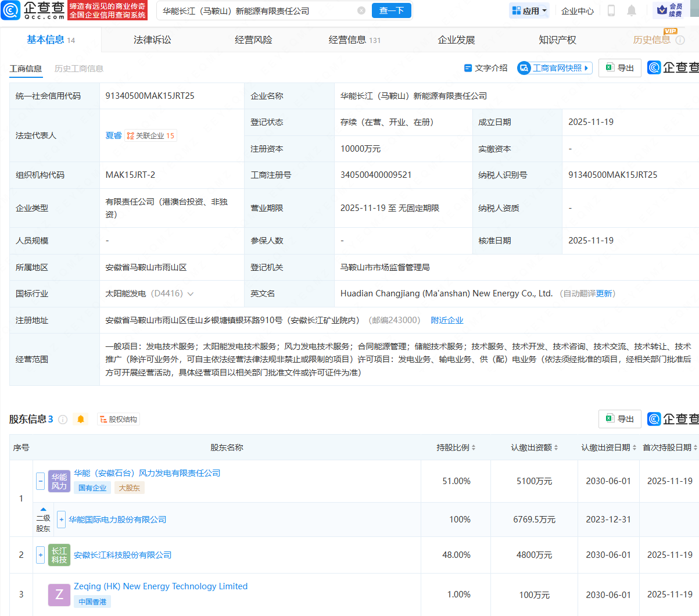Click the member renewal crown icon
Image resolution: width=699 pixels, height=616 pixels.
[x=662, y=10]
